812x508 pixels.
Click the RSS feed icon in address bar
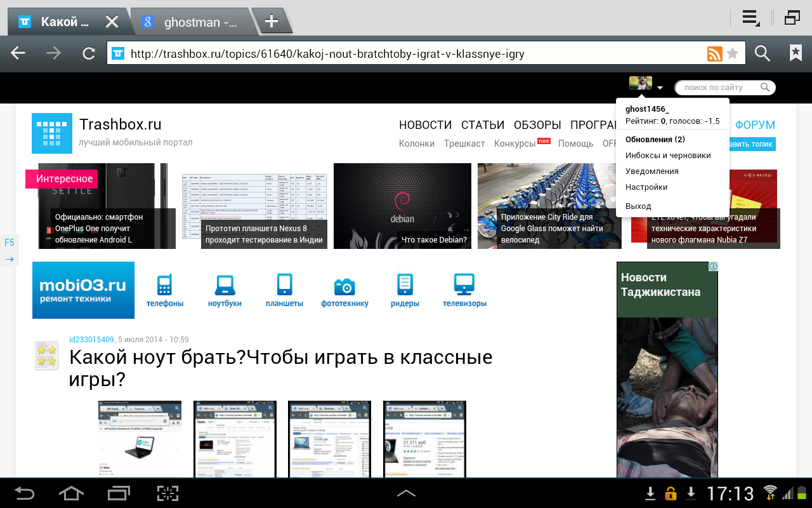tap(714, 53)
